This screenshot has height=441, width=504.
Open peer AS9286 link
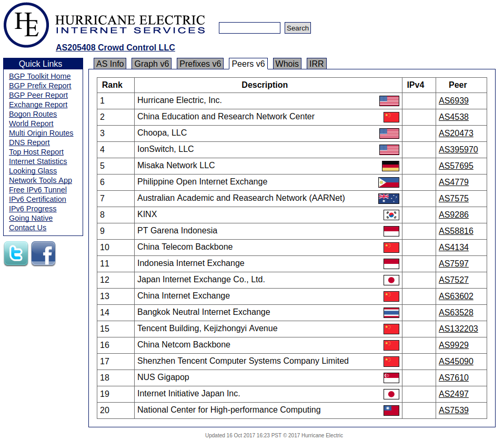click(x=453, y=215)
